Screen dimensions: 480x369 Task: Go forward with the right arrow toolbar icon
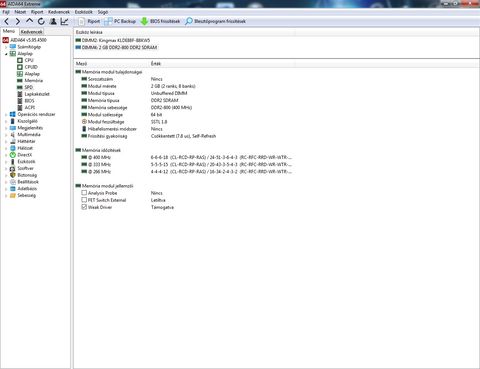coord(18,22)
